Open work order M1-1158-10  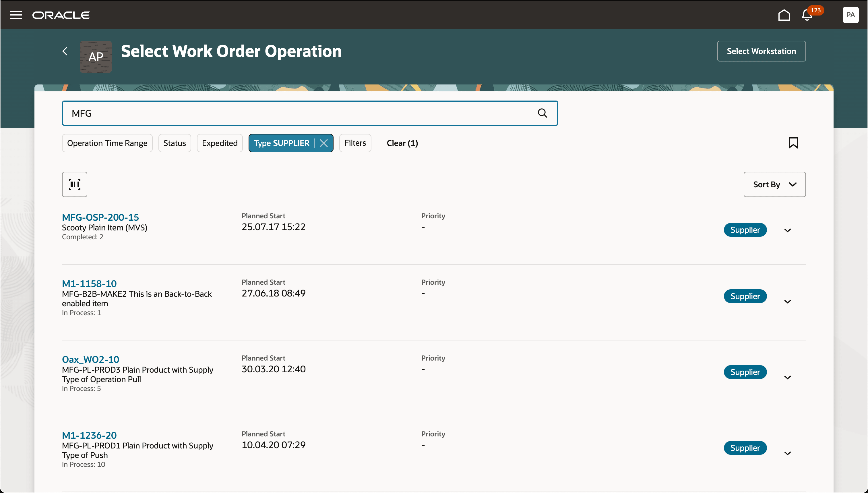(x=89, y=283)
